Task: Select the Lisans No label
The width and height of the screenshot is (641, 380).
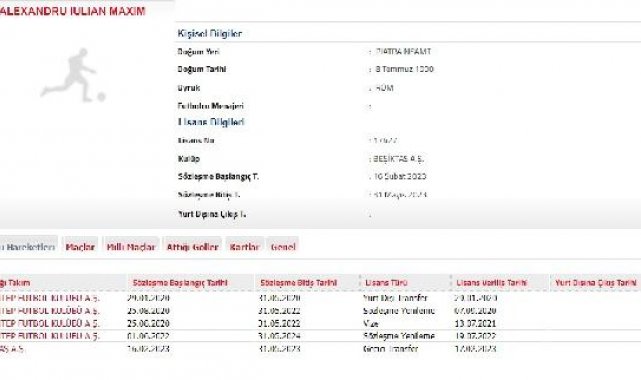Action: click(196, 141)
